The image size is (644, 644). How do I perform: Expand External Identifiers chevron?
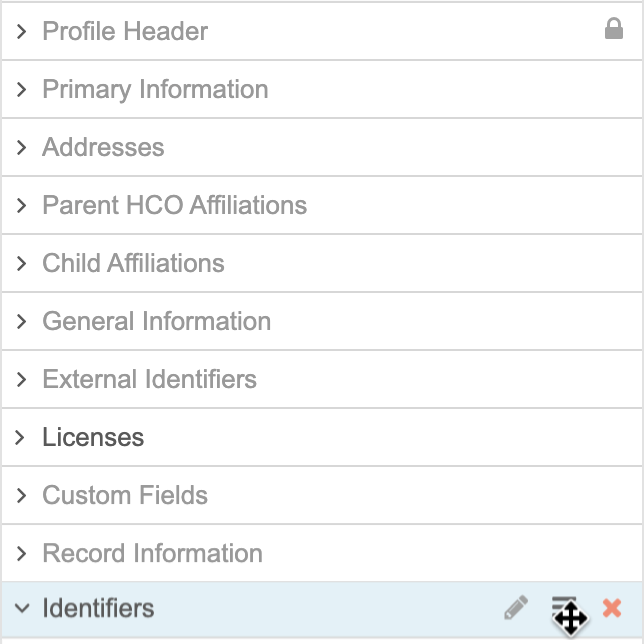(x=21, y=379)
